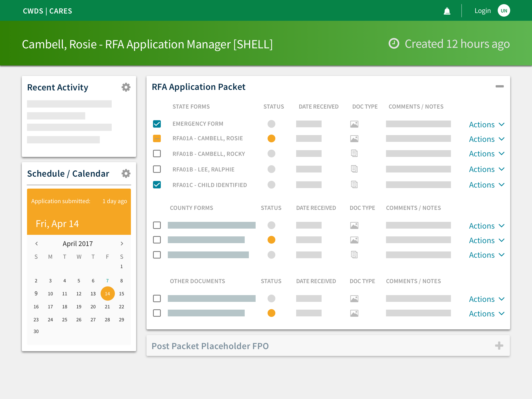Click the Login link
This screenshot has height=399, width=532.
tap(482, 11)
